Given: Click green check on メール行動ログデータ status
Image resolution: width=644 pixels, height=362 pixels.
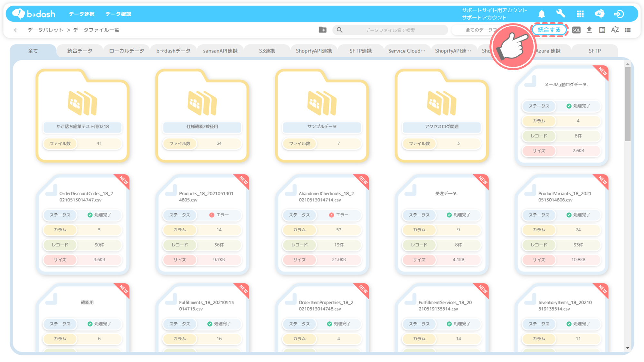Looking at the screenshot, I should click(x=569, y=106).
